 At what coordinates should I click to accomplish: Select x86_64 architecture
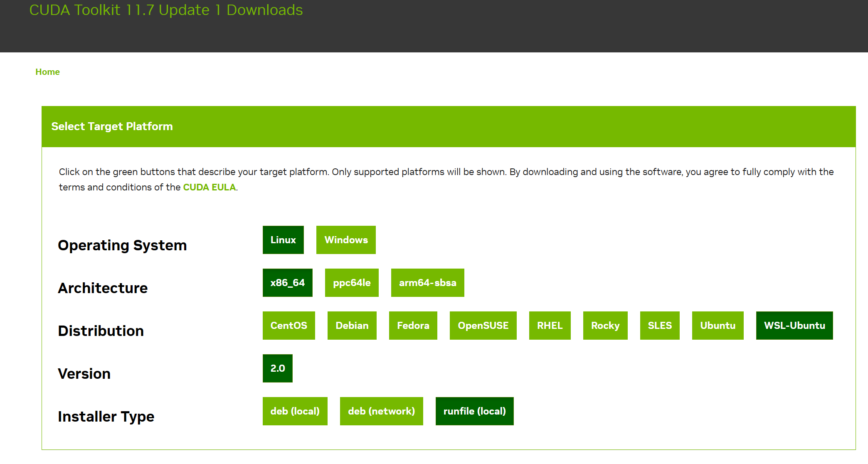287,283
